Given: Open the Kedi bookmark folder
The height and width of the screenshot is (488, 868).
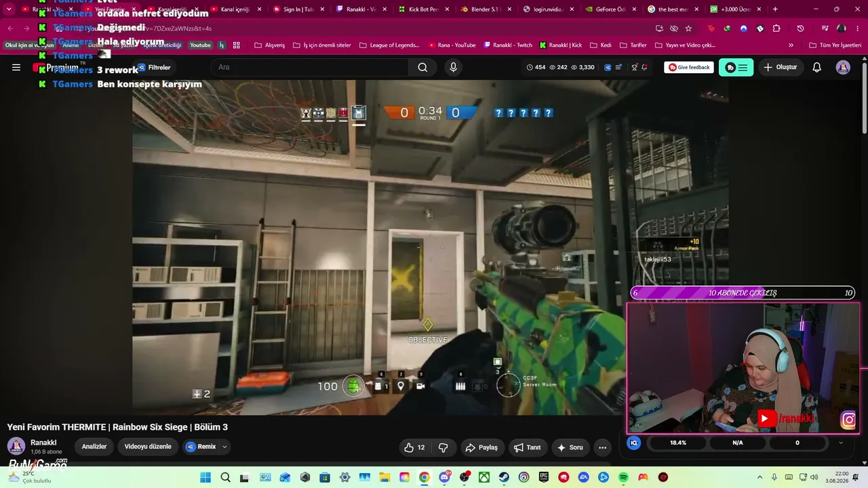Looking at the screenshot, I should (x=600, y=45).
